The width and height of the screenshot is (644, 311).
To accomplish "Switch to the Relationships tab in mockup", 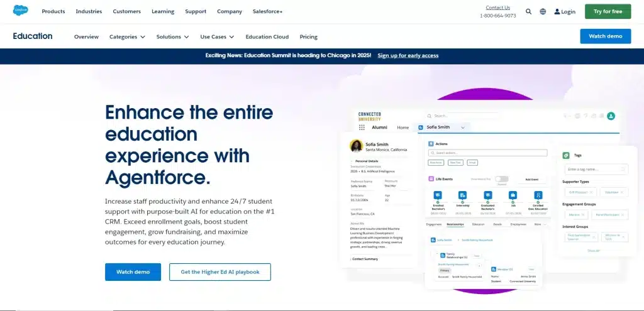I will 455,224.
